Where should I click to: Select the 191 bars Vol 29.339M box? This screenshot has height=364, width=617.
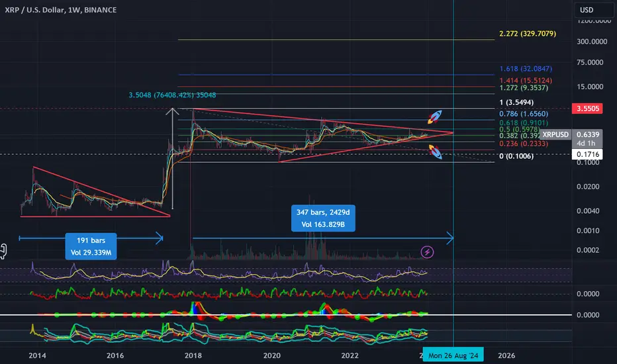pos(91,246)
